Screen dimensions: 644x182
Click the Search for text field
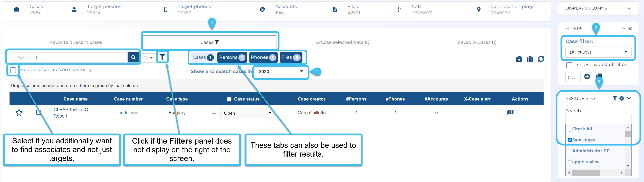(x=68, y=58)
